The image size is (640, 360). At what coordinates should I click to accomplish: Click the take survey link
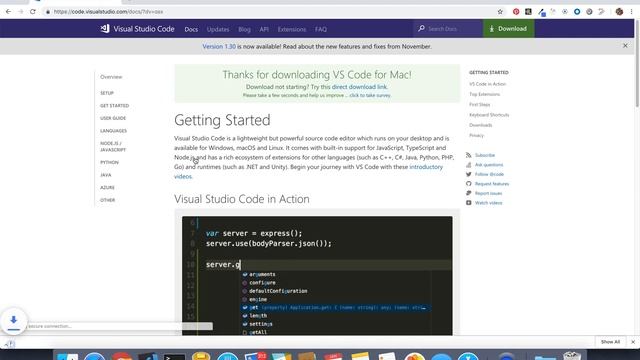point(370,95)
